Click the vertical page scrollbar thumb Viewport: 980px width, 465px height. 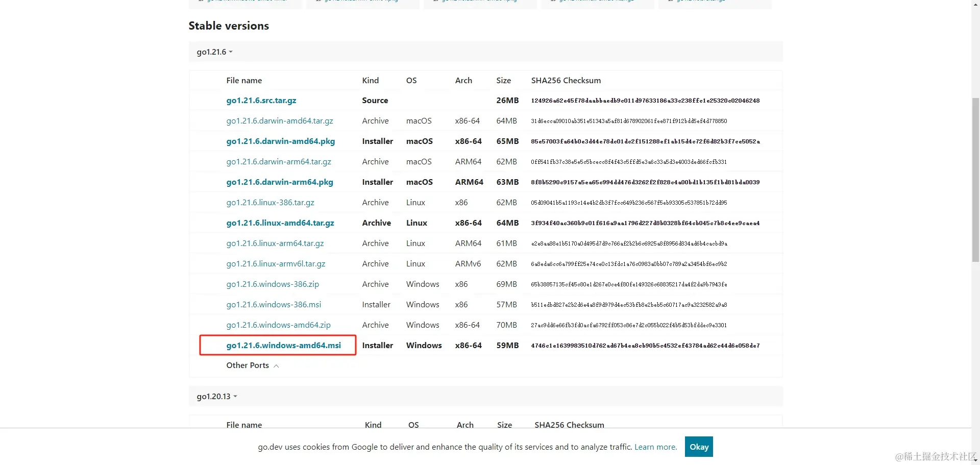[x=975, y=180]
